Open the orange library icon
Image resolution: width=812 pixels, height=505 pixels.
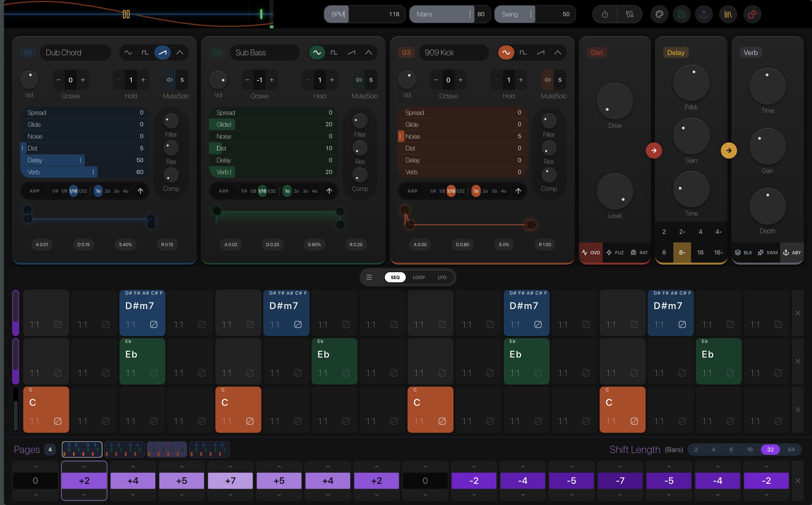pyautogui.click(x=728, y=14)
